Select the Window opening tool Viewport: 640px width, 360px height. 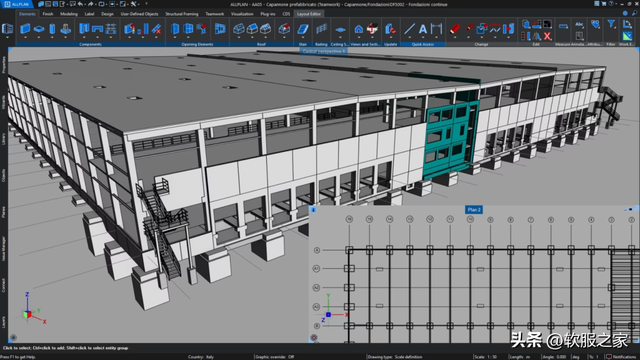[188, 29]
